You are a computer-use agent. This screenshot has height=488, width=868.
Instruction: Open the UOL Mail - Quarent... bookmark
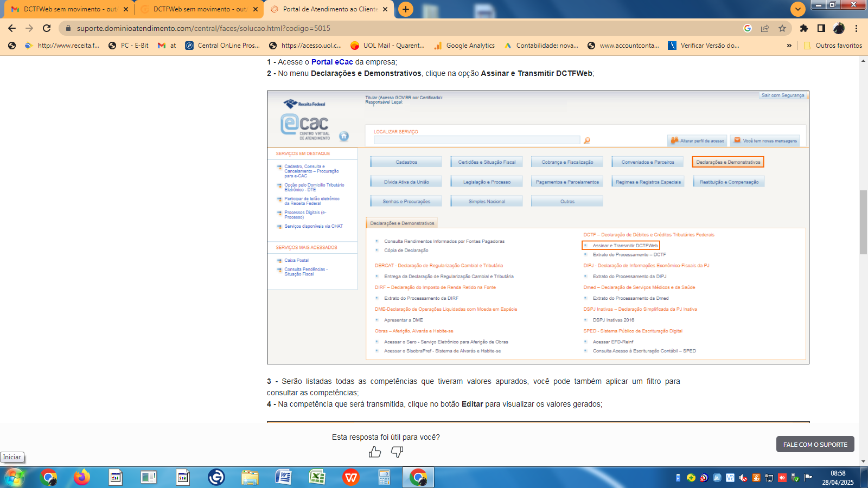(x=387, y=46)
